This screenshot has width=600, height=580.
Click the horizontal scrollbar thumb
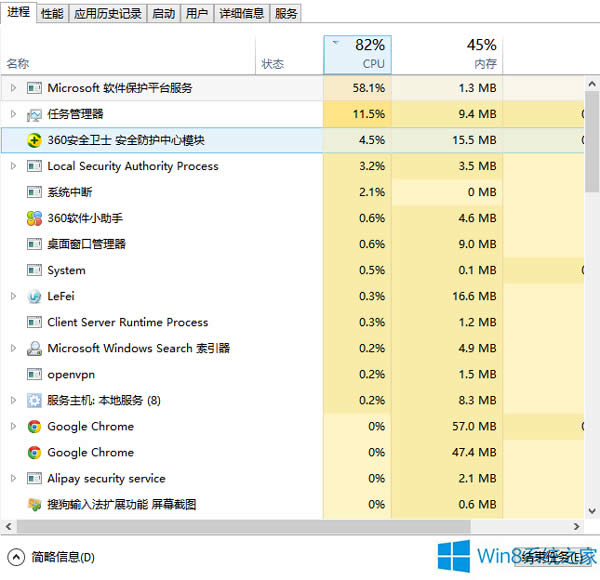click(x=243, y=527)
